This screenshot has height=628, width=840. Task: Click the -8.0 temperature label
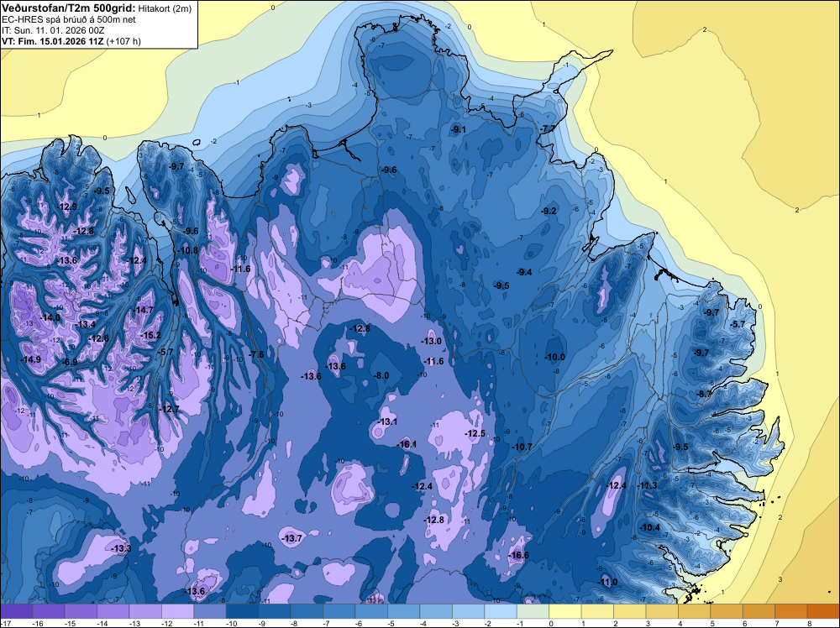point(381,376)
